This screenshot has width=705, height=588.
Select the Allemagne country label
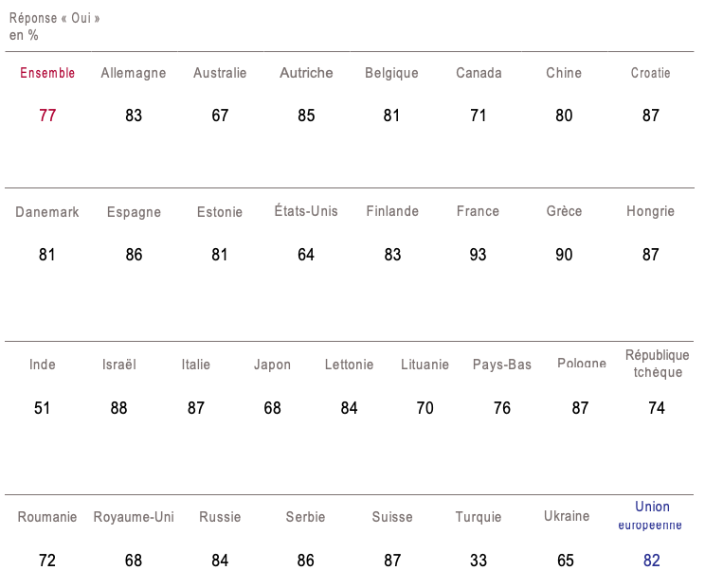point(134,73)
